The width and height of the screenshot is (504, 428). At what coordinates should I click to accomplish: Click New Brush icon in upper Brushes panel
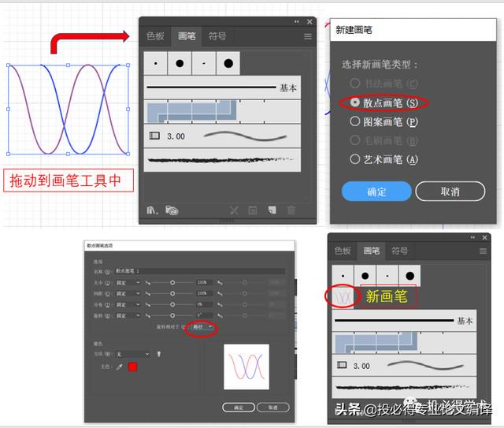tap(272, 210)
